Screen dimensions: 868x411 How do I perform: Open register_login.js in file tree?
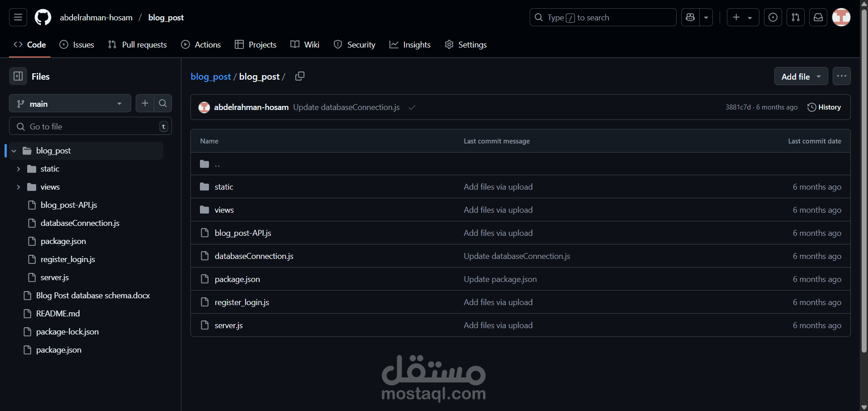click(x=68, y=259)
